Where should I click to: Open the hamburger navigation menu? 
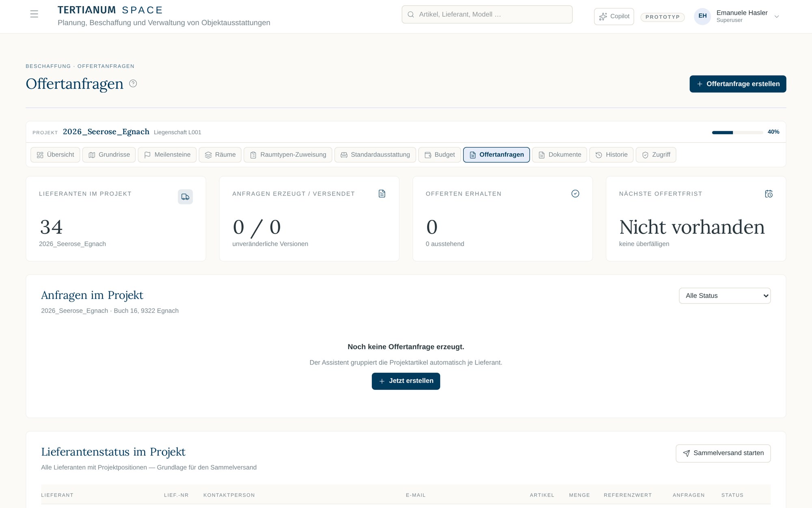pos(34,14)
